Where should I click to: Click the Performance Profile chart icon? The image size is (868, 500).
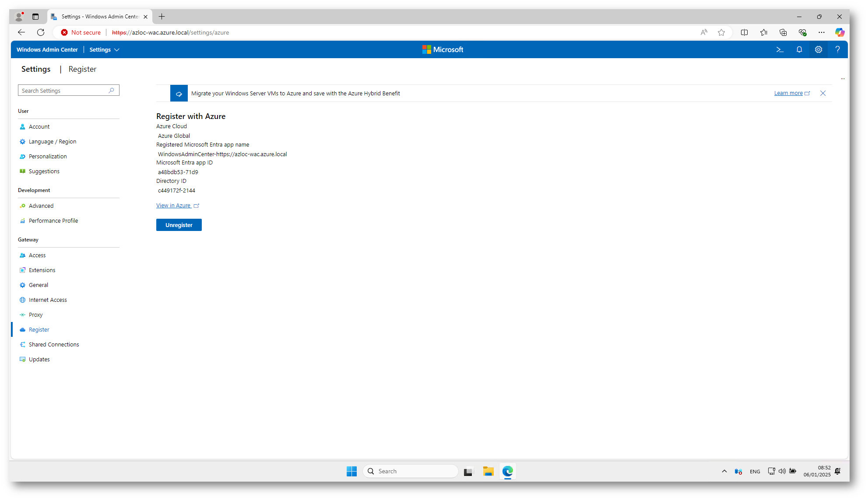tap(22, 221)
